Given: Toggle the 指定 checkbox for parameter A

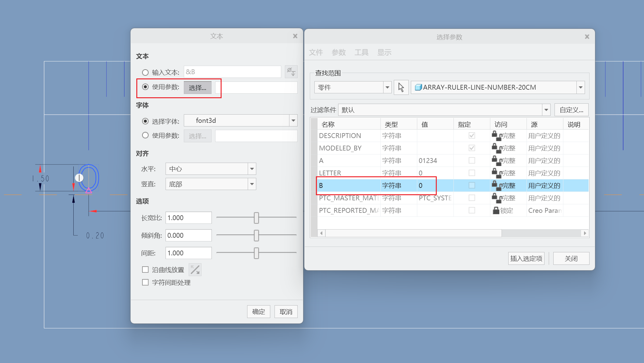Looking at the screenshot, I should (472, 160).
